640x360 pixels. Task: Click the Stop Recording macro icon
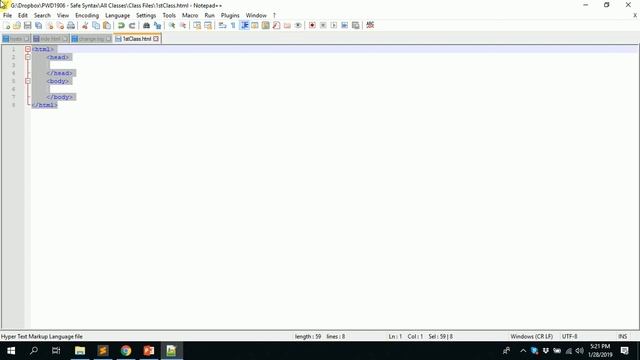[323, 25]
